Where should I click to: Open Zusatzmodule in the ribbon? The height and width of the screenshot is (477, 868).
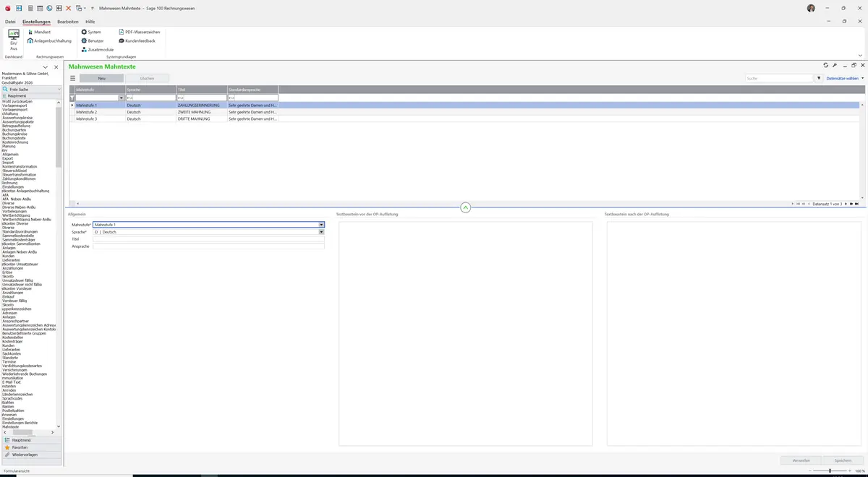pyautogui.click(x=98, y=49)
